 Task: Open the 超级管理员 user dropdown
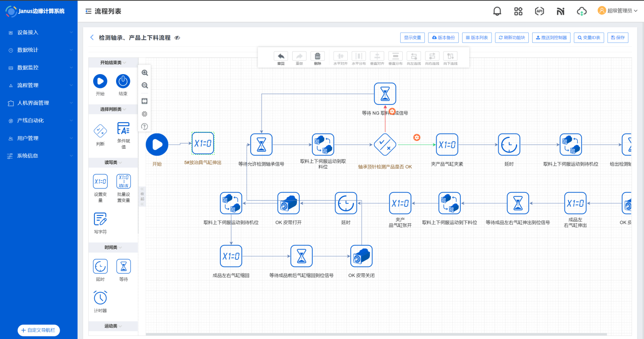618,11
